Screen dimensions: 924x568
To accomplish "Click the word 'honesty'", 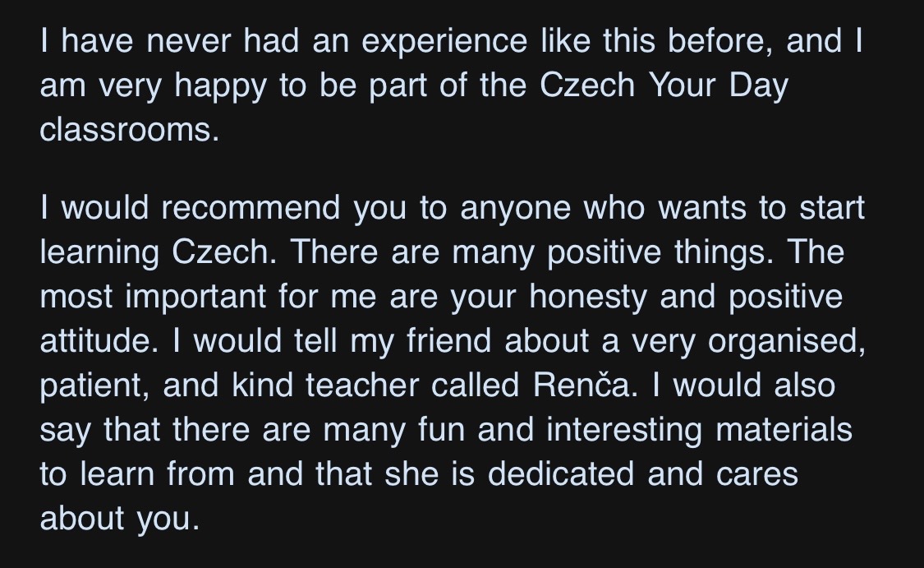I will [588, 297].
